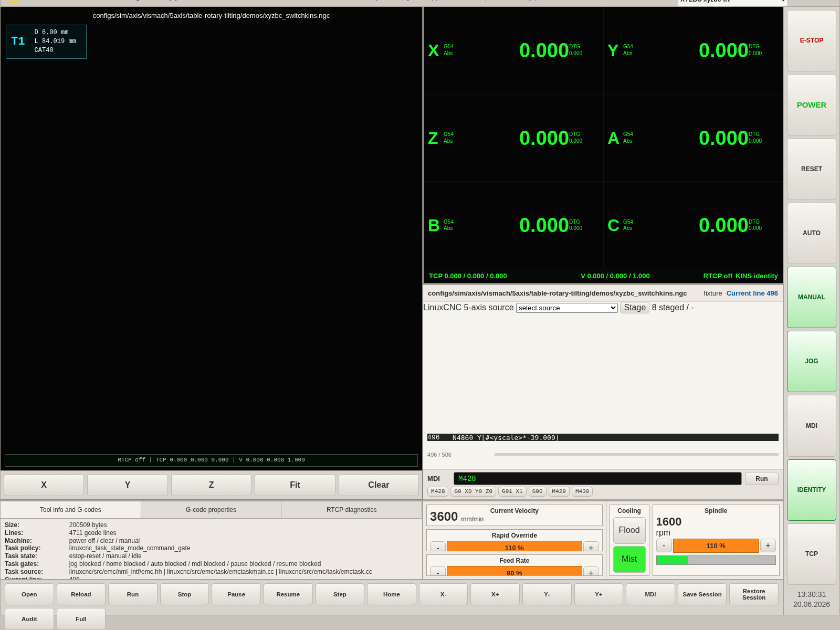Switch to MANUAL mode

[811, 297]
